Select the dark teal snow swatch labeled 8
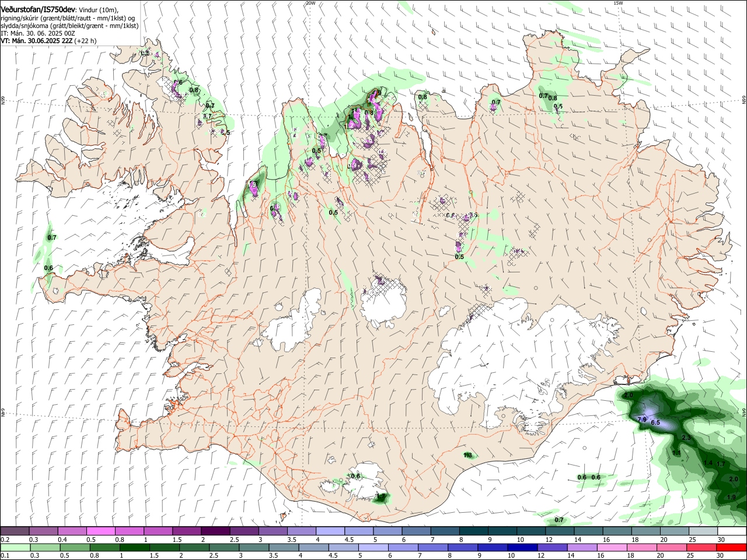 473,531
